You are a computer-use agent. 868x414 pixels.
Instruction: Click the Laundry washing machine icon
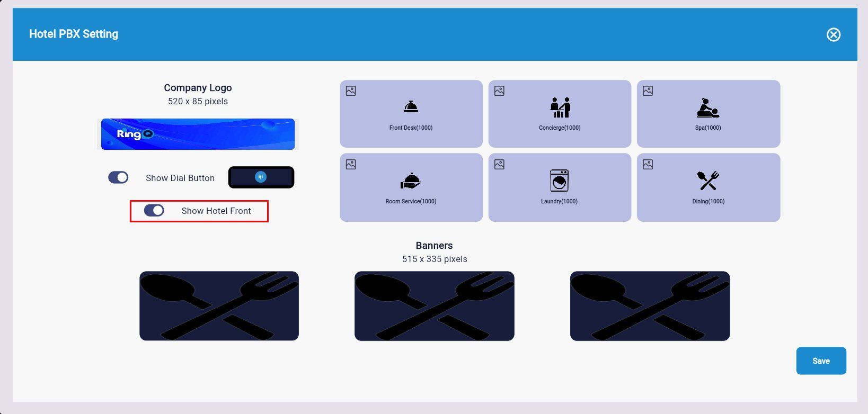(559, 181)
